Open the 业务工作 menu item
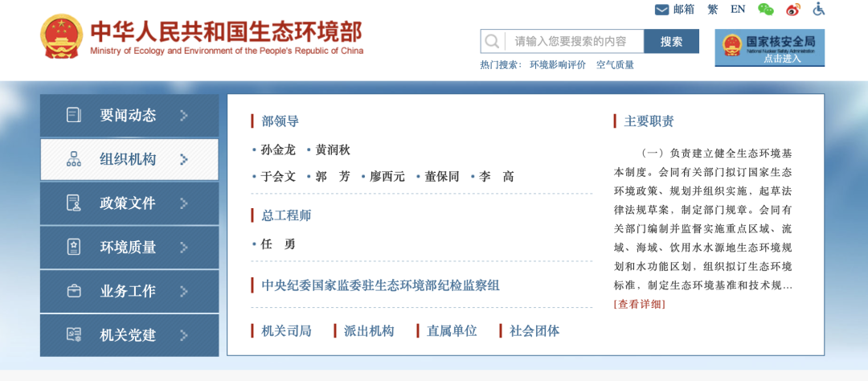This screenshot has height=381, width=868. (129, 291)
